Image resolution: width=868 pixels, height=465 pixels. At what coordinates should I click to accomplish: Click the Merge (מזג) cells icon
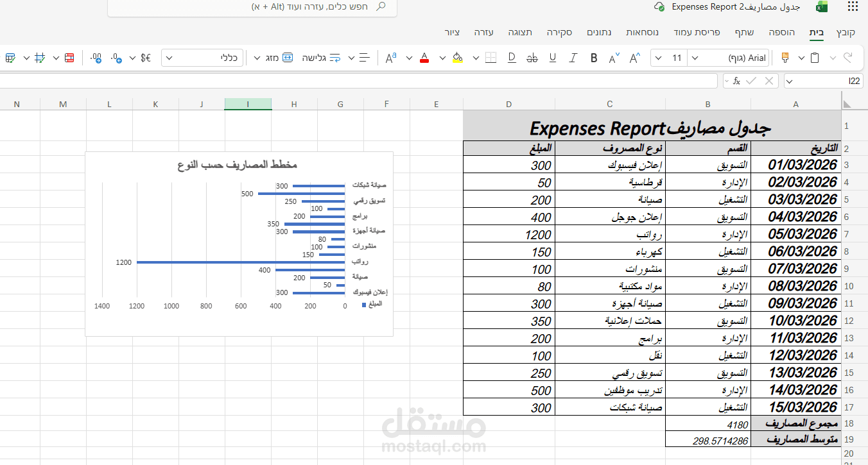(288, 58)
